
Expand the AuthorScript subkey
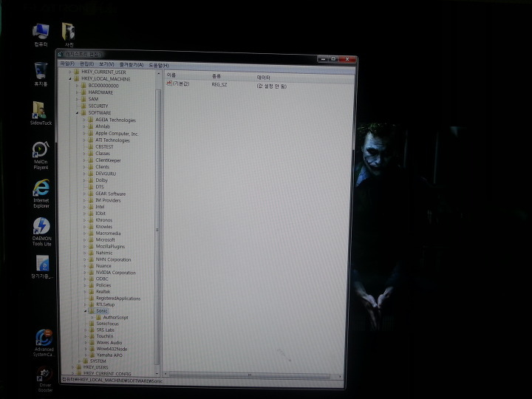92,317
